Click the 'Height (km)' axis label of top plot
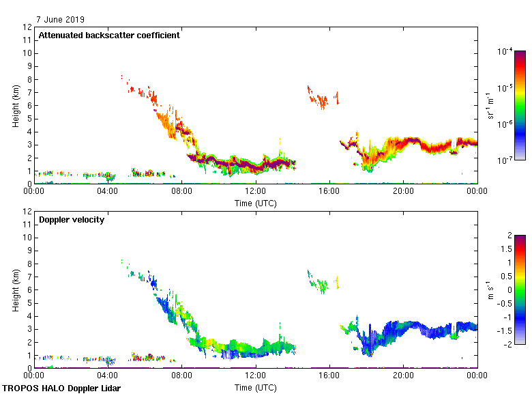 [x=15, y=105]
